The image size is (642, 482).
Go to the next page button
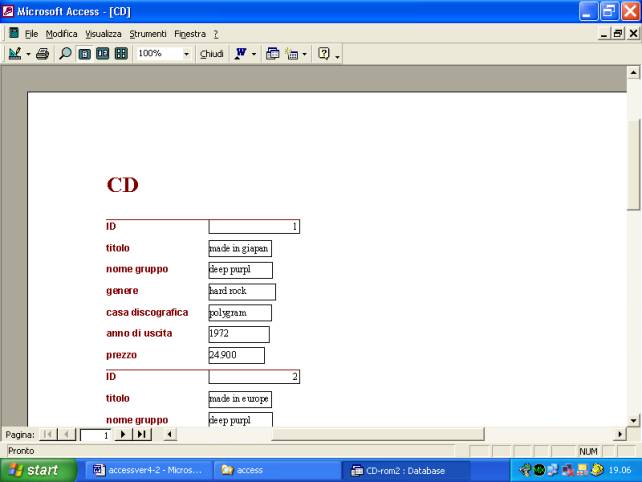[x=123, y=434]
